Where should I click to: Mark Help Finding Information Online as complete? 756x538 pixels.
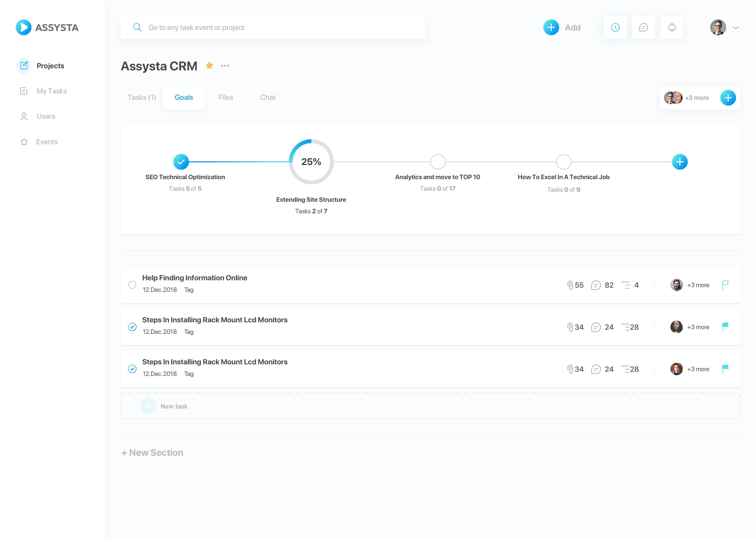pyautogui.click(x=132, y=285)
